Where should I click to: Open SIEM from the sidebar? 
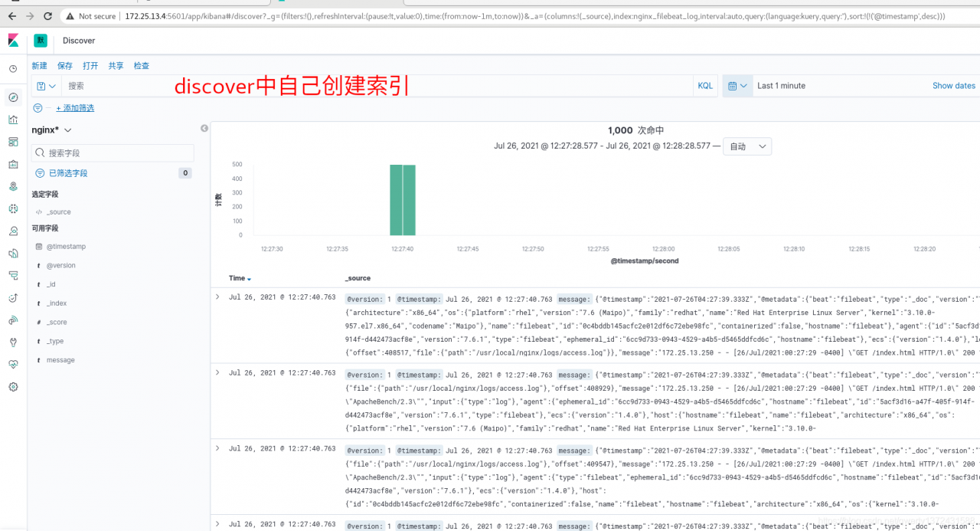point(13,320)
